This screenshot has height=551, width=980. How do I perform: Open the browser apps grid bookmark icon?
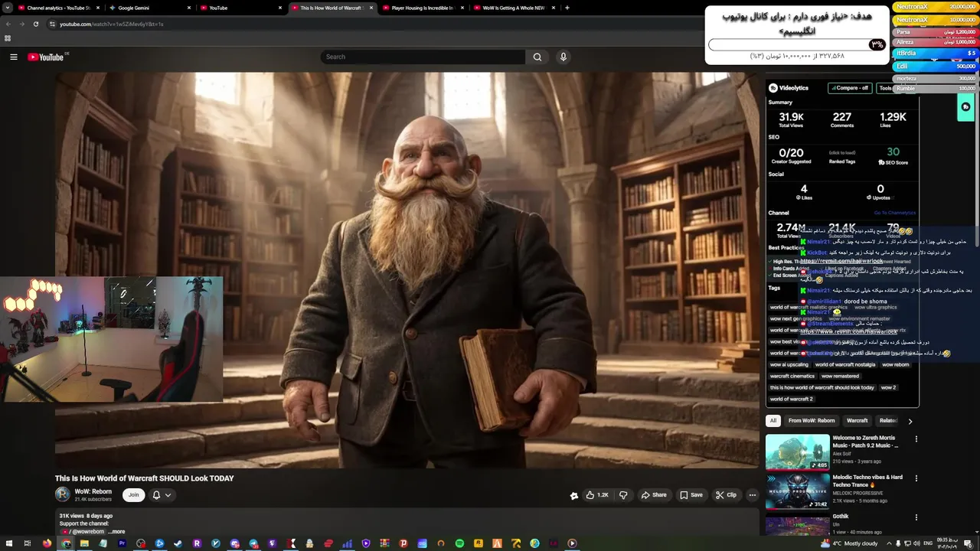(8, 38)
